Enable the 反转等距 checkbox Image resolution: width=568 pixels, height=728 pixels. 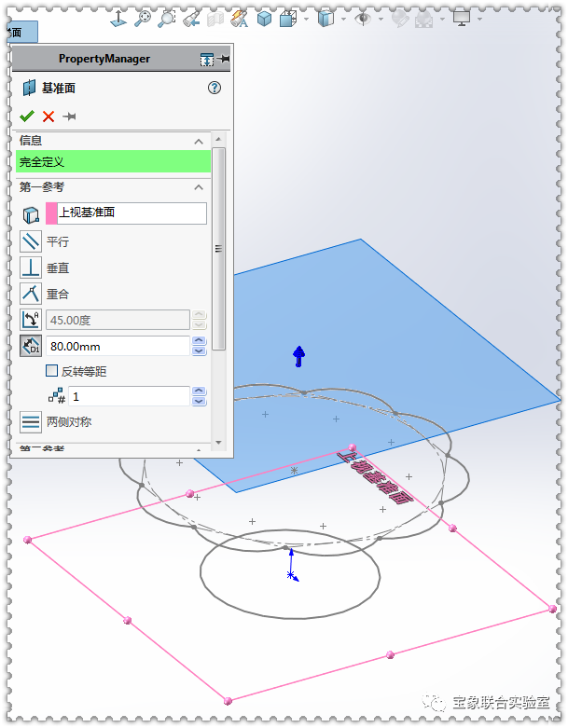pyautogui.click(x=52, y=371)
